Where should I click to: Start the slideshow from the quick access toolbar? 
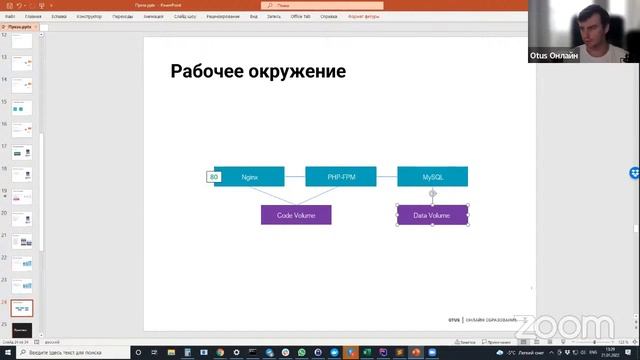pyautogui.click(x=41, y=6)
